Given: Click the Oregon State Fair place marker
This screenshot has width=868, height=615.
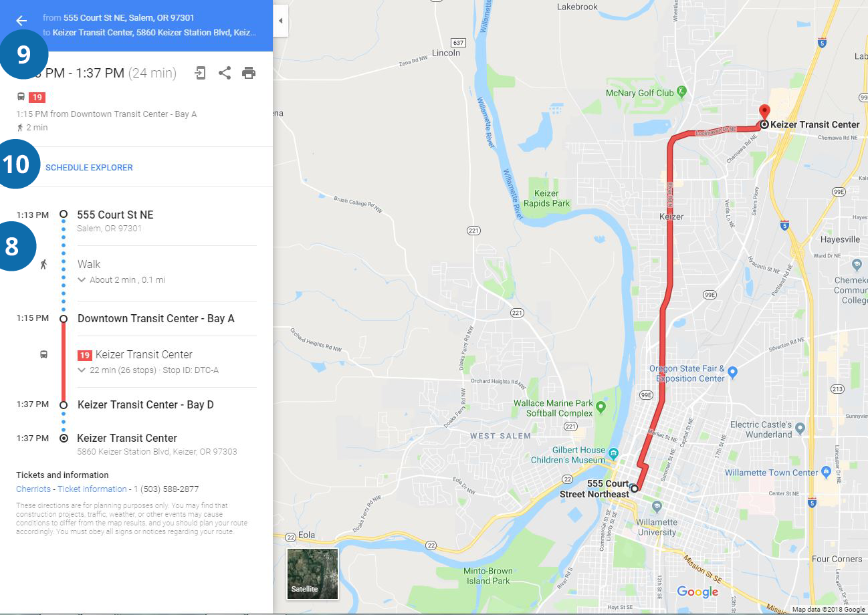Looking at the screenshot, I should click(733, 371).
